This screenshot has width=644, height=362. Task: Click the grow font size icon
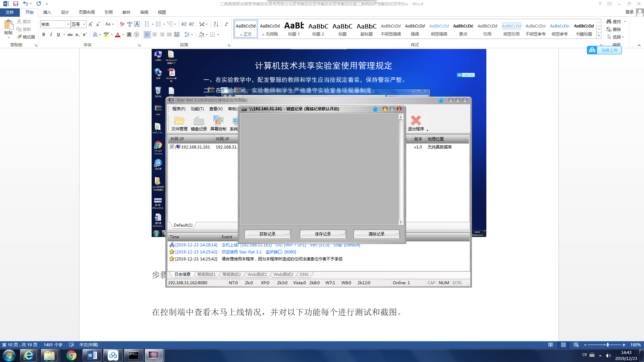(x=91, y=24)
